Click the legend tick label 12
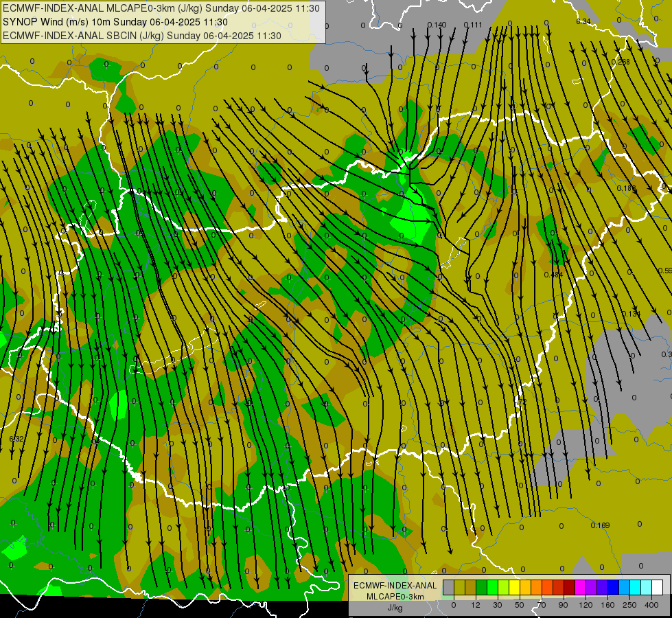 pyautogui.click(x=476, y=605)
